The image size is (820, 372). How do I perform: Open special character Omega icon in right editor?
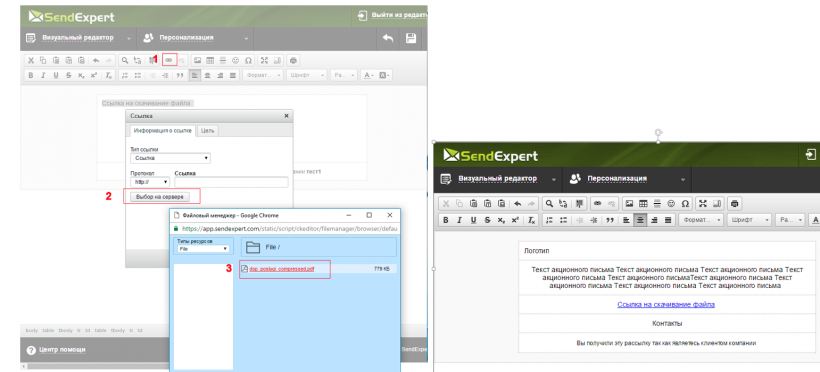(x=685, y=204)
